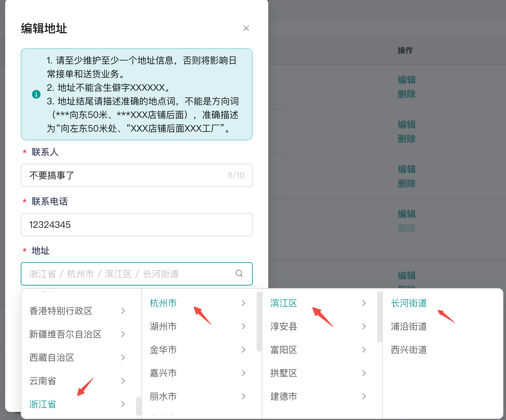The image size is (506, 420).
Task: Expand the arrow beside 丽水市
Action: coord(244,396)
